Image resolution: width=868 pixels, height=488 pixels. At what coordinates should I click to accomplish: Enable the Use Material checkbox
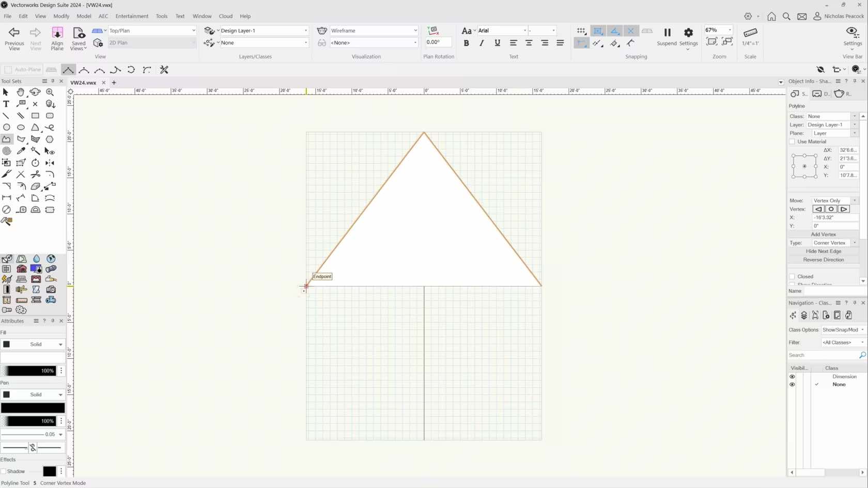(x=792, y=141)
